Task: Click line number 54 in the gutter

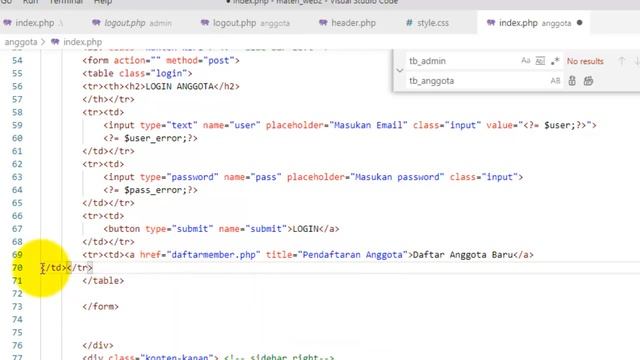Action: coord(17,60)
